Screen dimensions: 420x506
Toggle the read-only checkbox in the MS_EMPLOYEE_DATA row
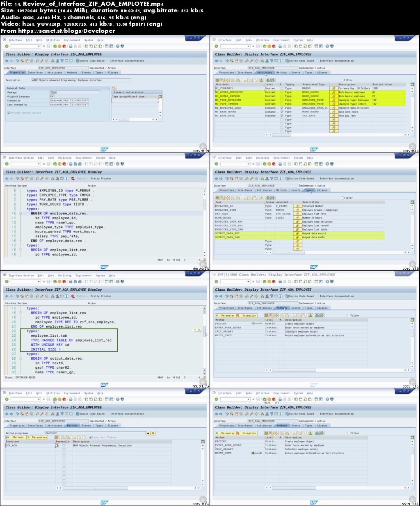[x=281, y=108]
